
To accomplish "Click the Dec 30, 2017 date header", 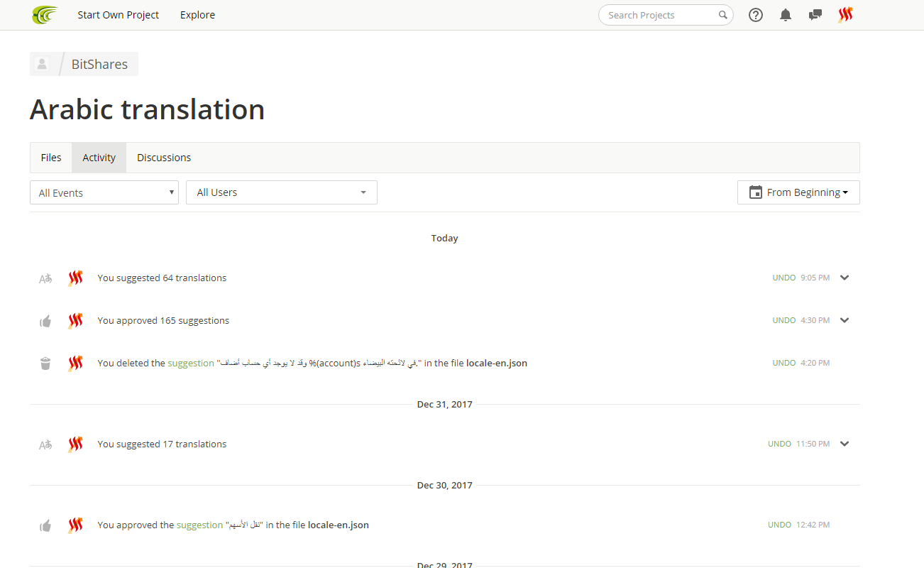I will click(x=444, y=485).
